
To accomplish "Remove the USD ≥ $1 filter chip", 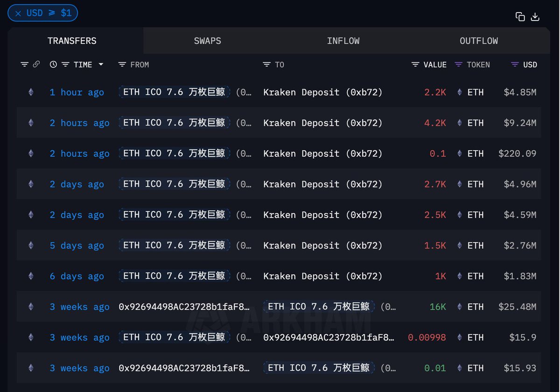I will [x=18, y=13].
